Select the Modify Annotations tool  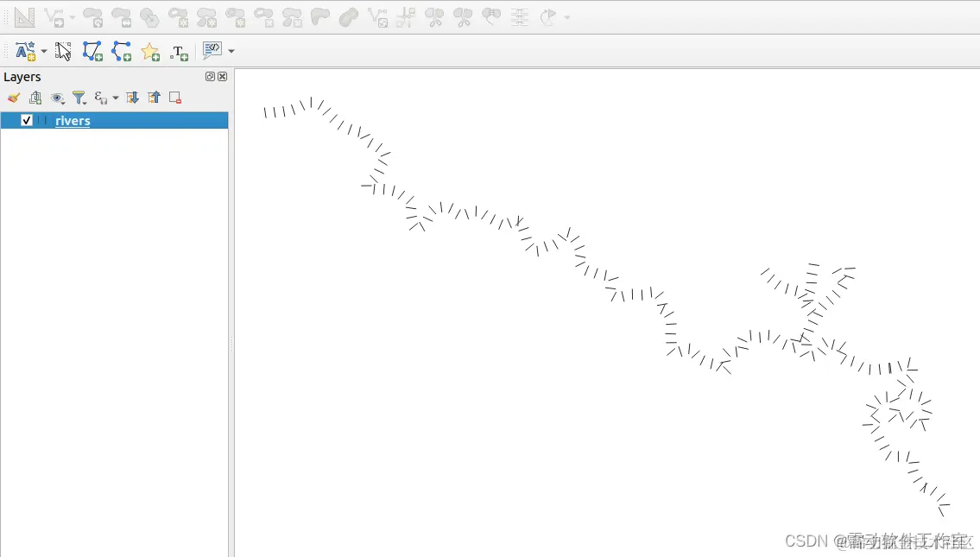tap(63, 51)
